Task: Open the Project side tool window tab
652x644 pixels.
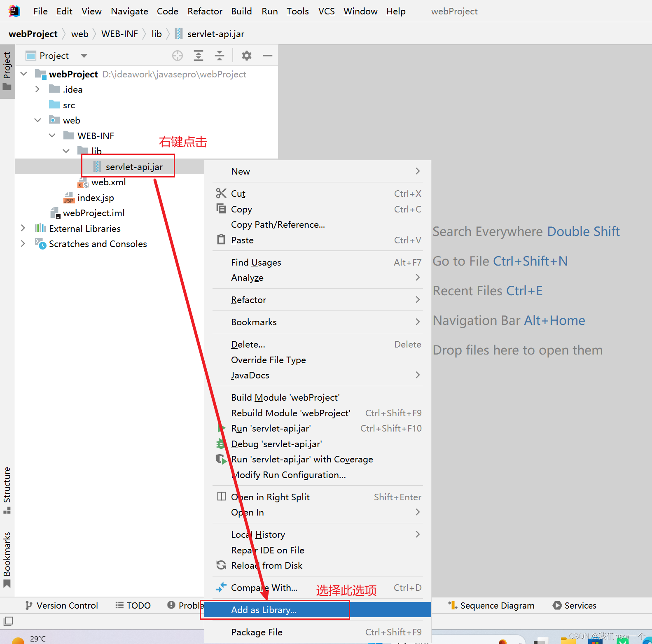Action: click(x=7, y=71)
